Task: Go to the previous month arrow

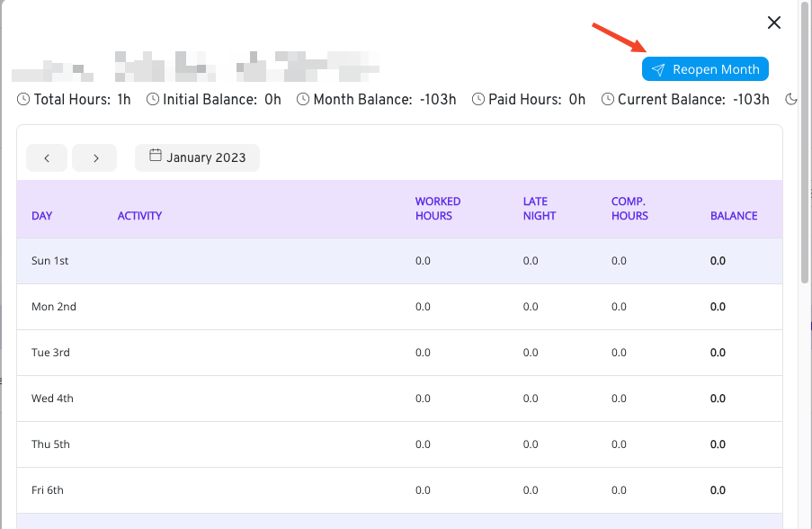Action: [x=47, y=158]
